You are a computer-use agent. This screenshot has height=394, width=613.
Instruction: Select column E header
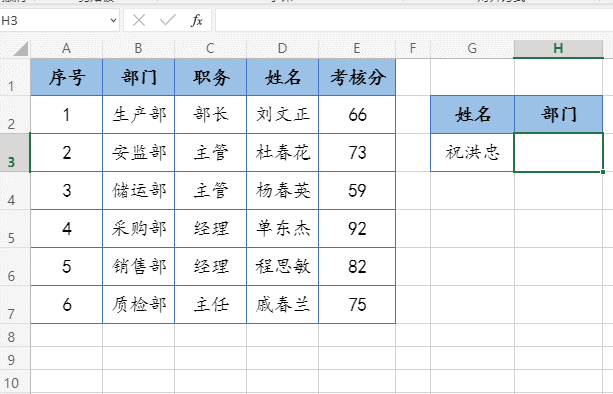click(357, 49)
